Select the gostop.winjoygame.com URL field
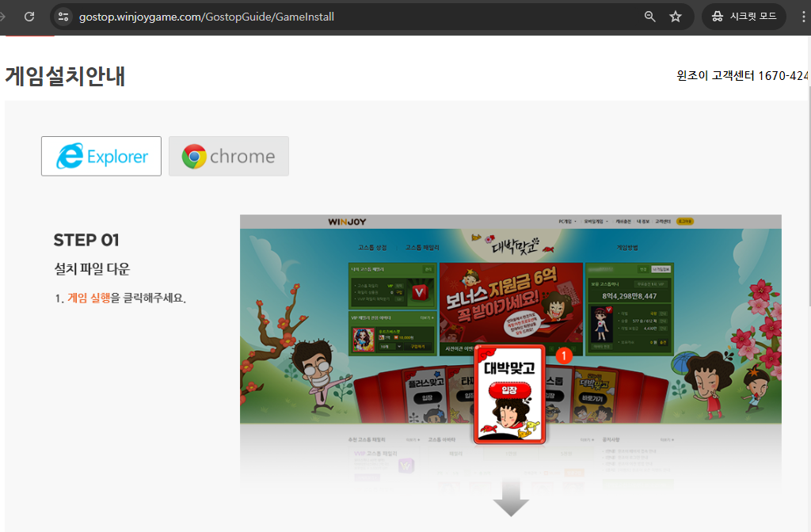 pos(207,17)
